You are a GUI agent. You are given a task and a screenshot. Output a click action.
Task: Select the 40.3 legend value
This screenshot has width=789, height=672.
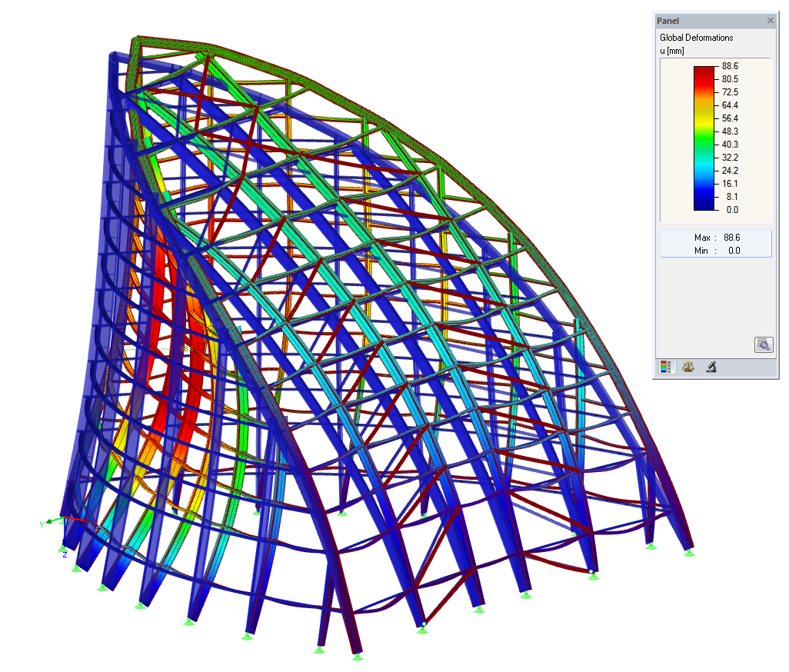(730, 145)
